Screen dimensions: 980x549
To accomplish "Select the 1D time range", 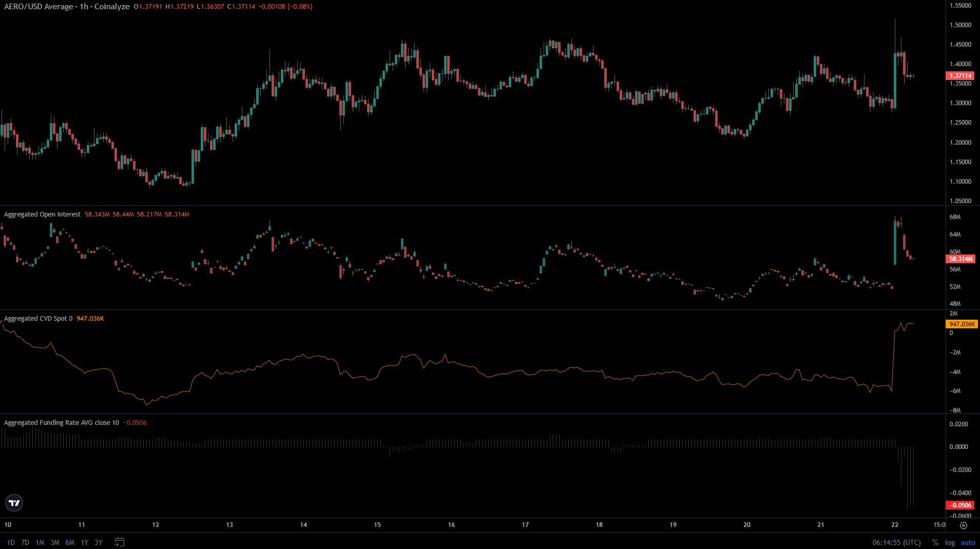I will (x=11, y=542).
